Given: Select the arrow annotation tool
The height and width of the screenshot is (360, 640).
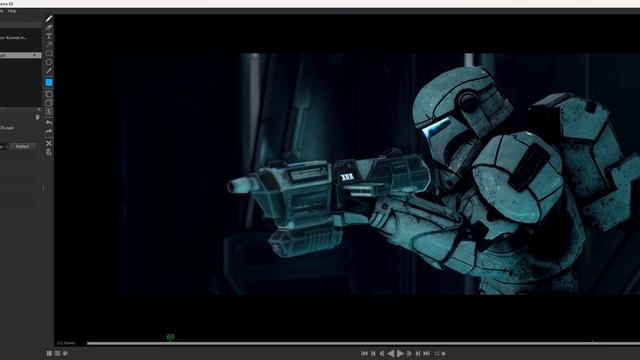Looking at the screenshot, I should (x=49, y=44).
